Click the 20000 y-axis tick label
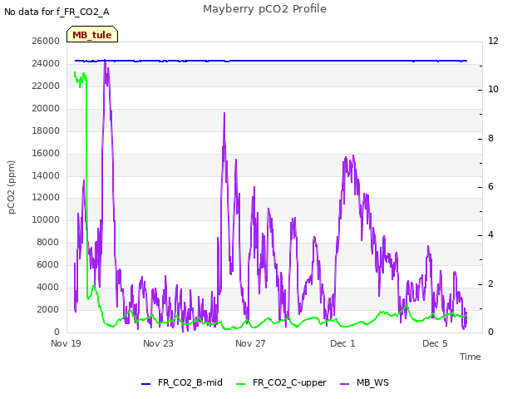532x399 pixels. pos(46,108)
